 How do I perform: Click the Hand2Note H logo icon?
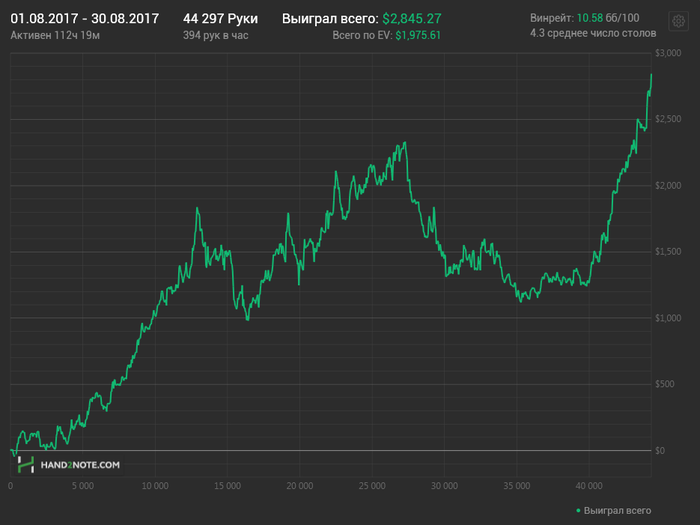pos(26,465)
